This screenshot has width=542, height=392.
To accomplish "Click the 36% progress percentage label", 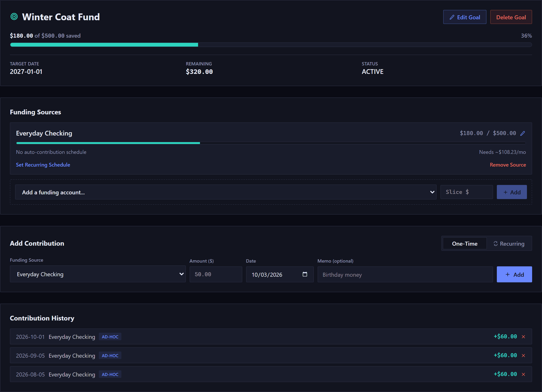I will pyautogui.click(x=526, y=36).
